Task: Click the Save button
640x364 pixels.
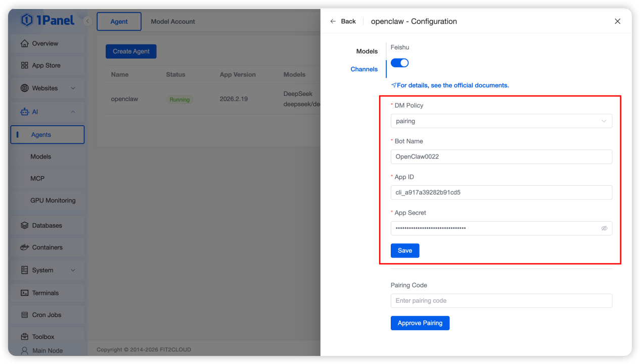Action: 404,250
